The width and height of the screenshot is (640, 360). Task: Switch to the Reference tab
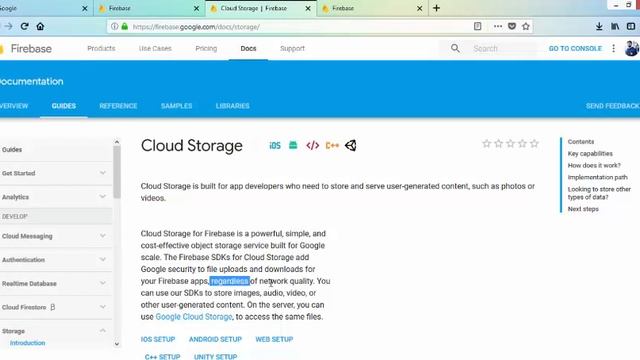tap(118, 106)
